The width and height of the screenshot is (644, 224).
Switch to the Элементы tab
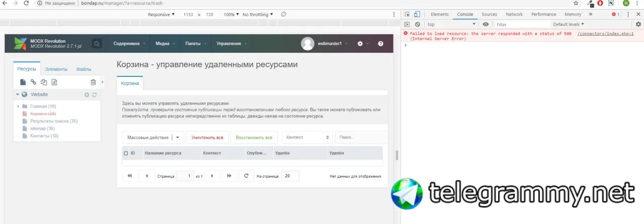(56, 69)
